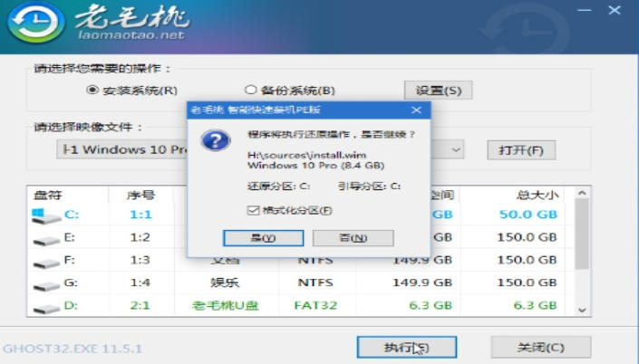639x364 pixels.
Task: Click the GHOST32.EXE 11.5.1 status text
Action: 73,349
